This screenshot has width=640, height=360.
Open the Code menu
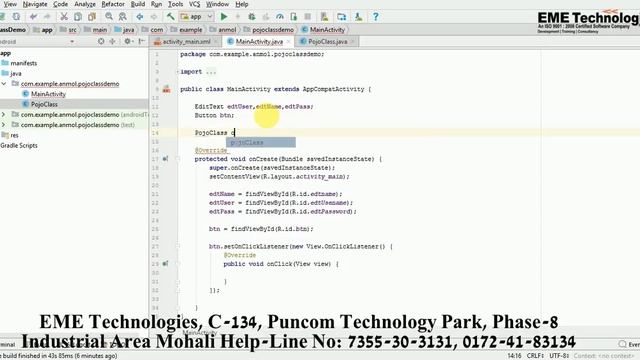(60, 4)
